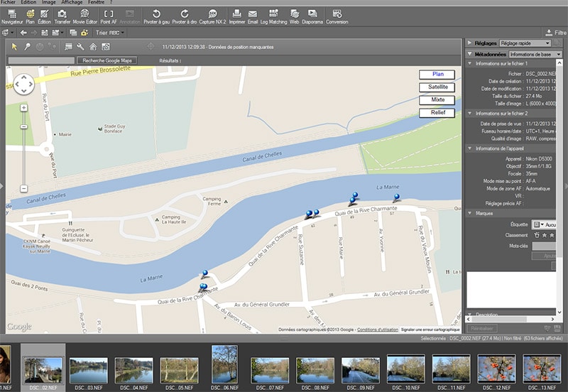Switch to the Plan map workspace

pos(30,16)
